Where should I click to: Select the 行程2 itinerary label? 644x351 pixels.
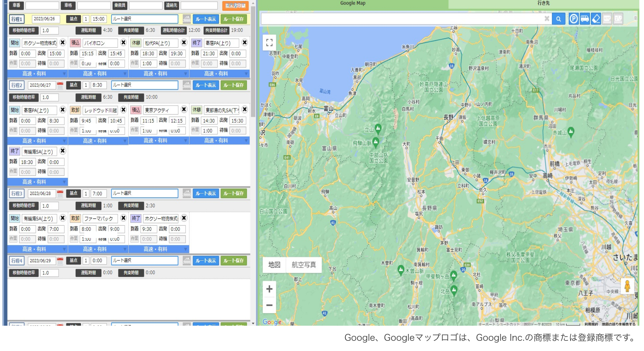coord(16,85)
